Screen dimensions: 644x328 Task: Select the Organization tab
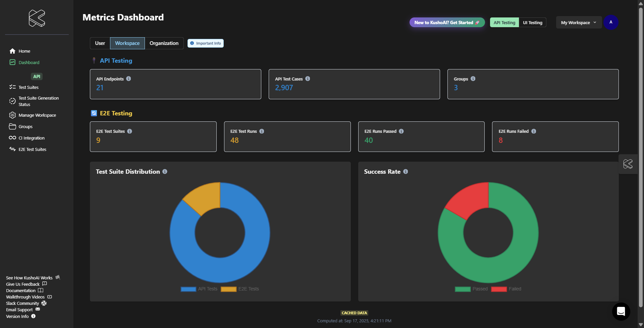pos(164,43)
